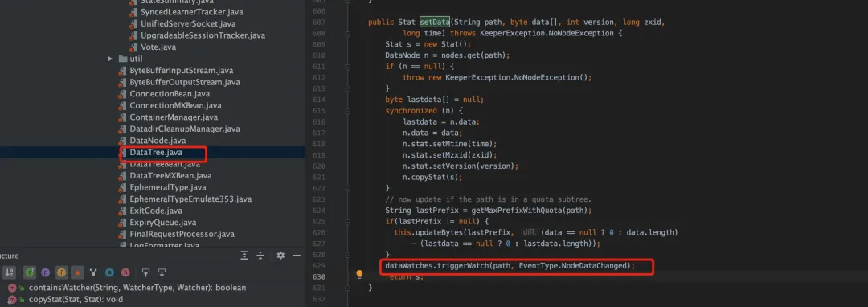The height and width of the screenshot is (307, 868).
Task: Open ContainerManager.java
Action: (174, 117)
